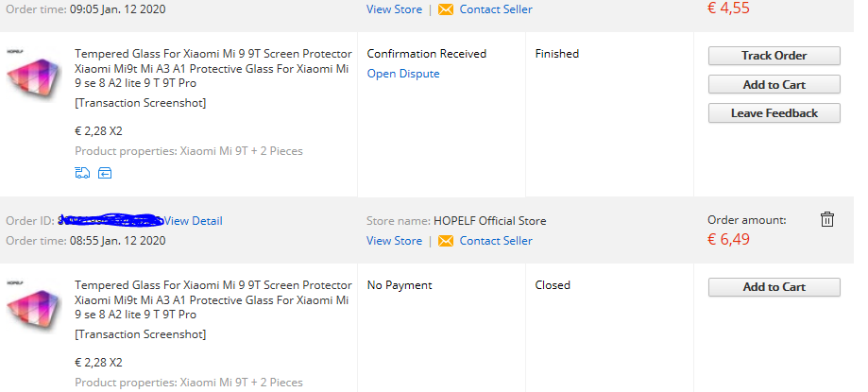Click the return arrow box icon
This screenshot has height=392, width=868.
point(105,174)
